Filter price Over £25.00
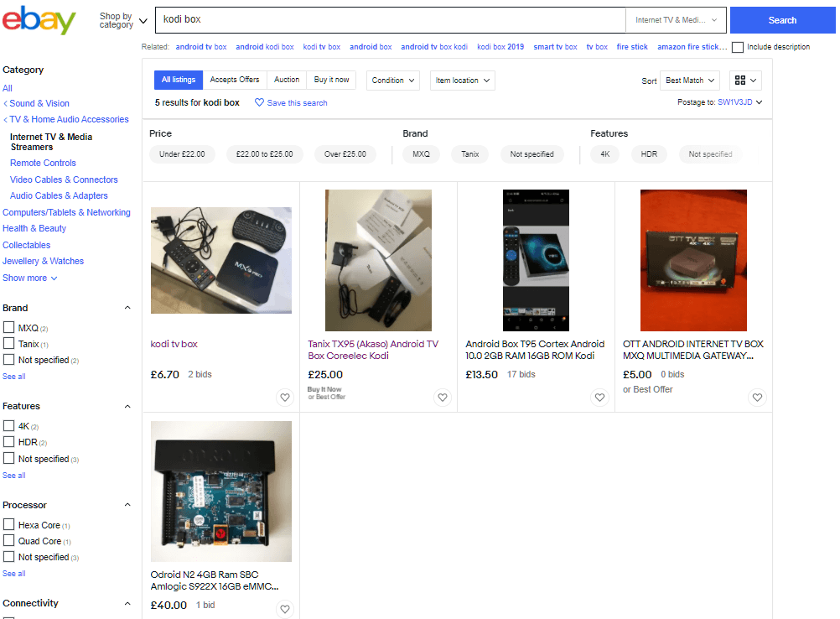This screenshot has width=840, height=619. pos(345,154)
